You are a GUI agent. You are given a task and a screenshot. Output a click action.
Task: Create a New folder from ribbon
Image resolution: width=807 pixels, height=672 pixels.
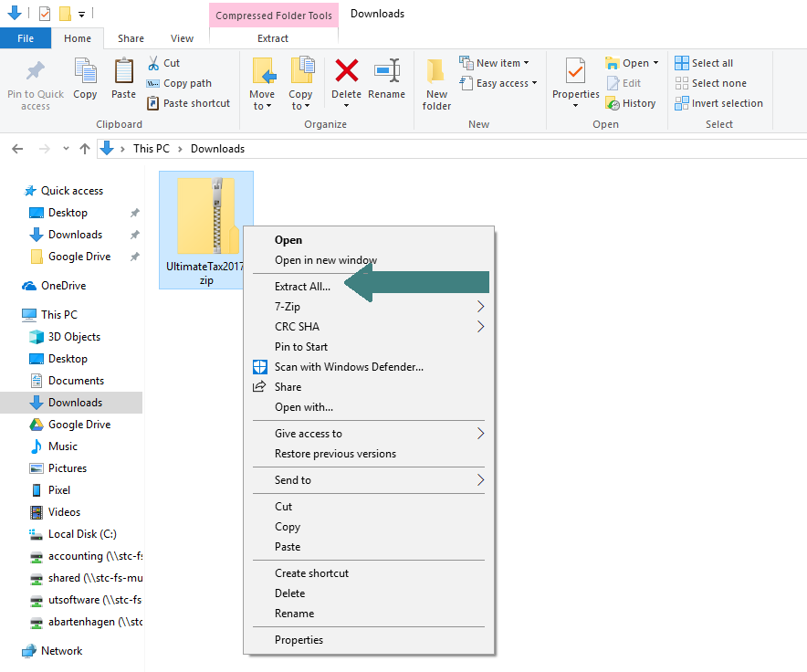pos(436,84)
